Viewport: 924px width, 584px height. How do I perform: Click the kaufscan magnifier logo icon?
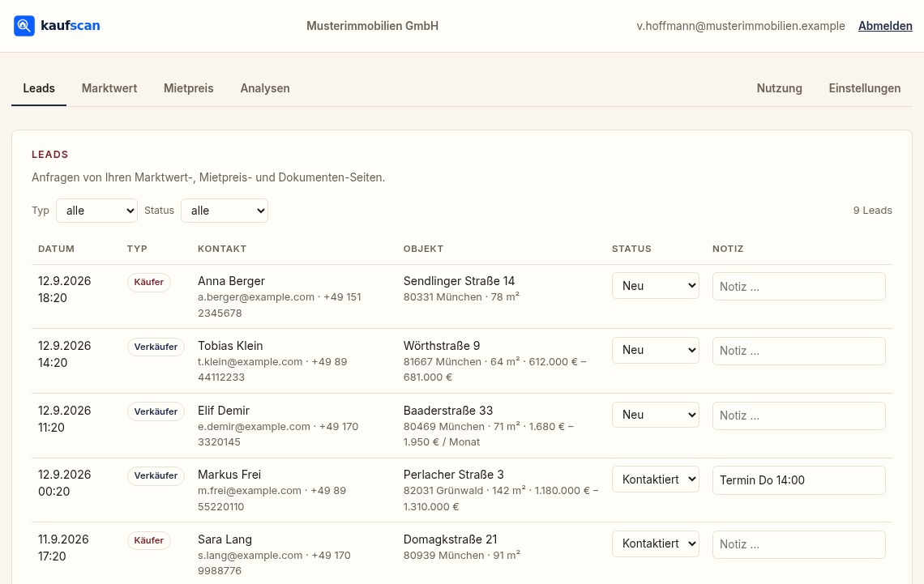(x=24, y=26)
